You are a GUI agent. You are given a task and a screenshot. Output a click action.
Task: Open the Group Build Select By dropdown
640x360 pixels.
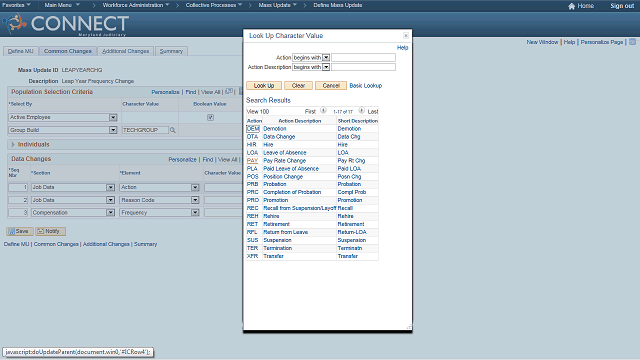click(113, 130)
